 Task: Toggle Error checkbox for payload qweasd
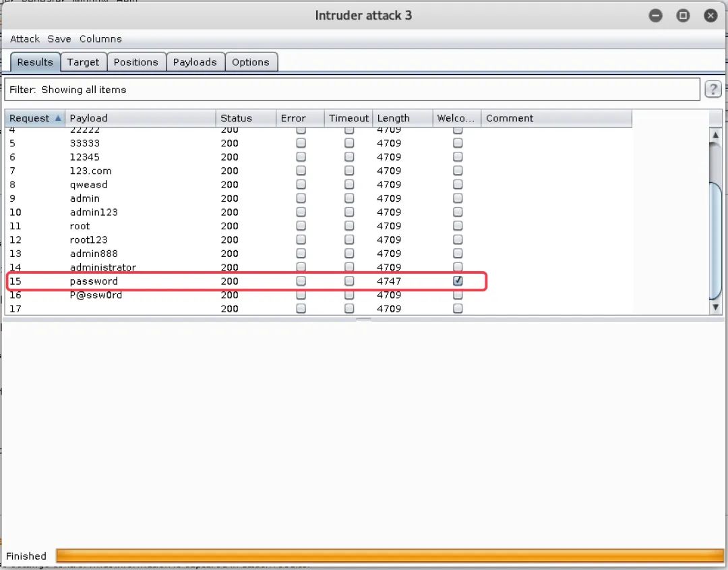301,184
